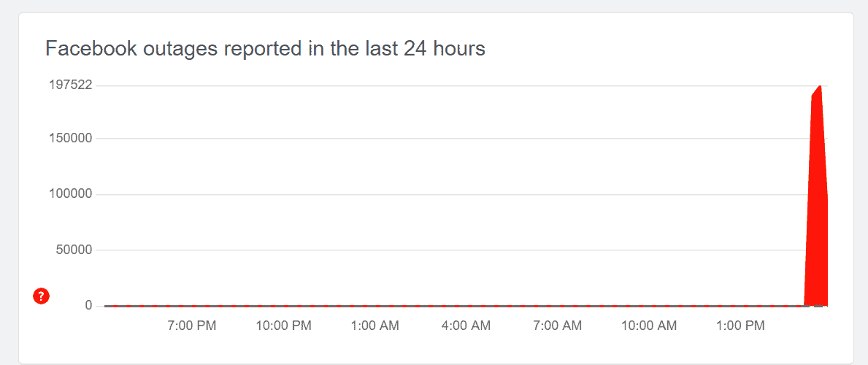Click the 150000 gridline above 1:00 AM

[x=375, y=139]
